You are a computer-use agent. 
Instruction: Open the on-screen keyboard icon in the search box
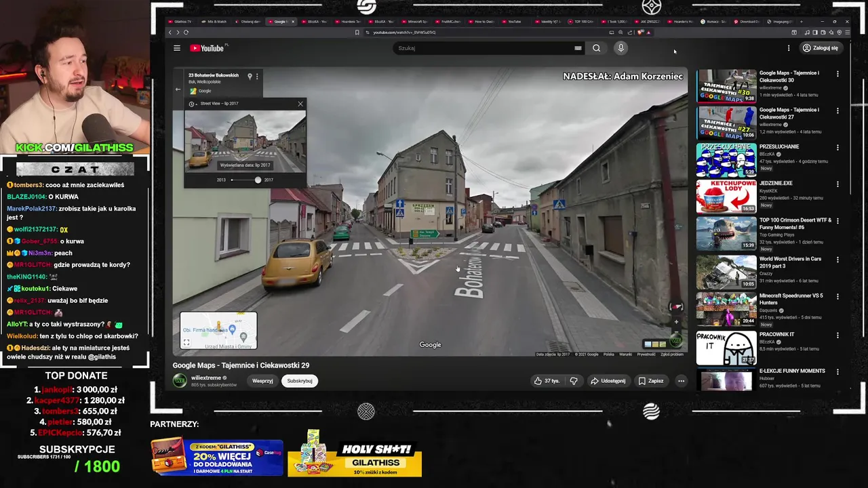click(578, 48)
